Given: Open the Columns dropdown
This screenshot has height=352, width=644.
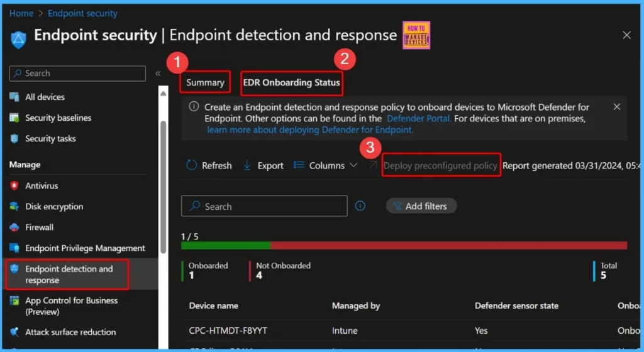Looking at the screenshot, I should [x=325, y=165].
